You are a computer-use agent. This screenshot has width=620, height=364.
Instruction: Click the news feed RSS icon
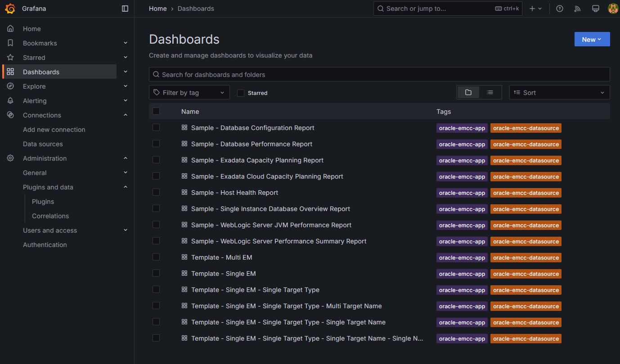[x=577, y=8]
